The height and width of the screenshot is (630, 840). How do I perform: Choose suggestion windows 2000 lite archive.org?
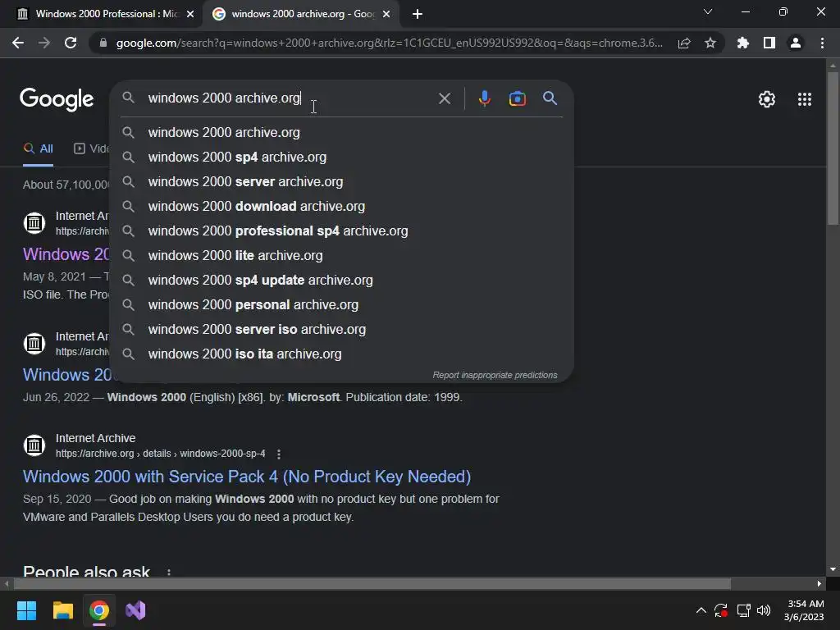[342, 256]
